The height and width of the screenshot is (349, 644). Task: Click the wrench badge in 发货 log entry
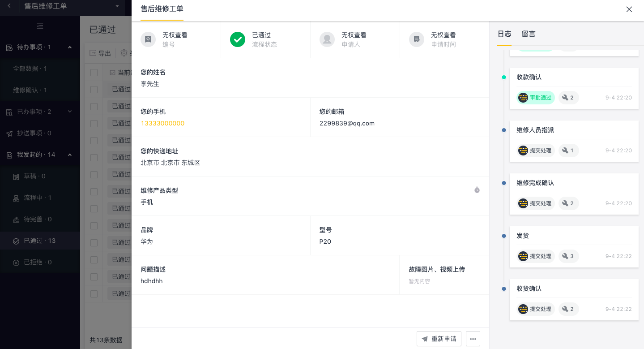(x=568, y=256)
